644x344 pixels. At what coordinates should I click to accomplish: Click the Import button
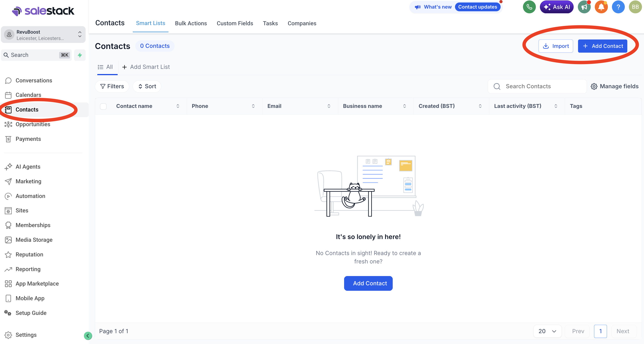coord(555,46)
